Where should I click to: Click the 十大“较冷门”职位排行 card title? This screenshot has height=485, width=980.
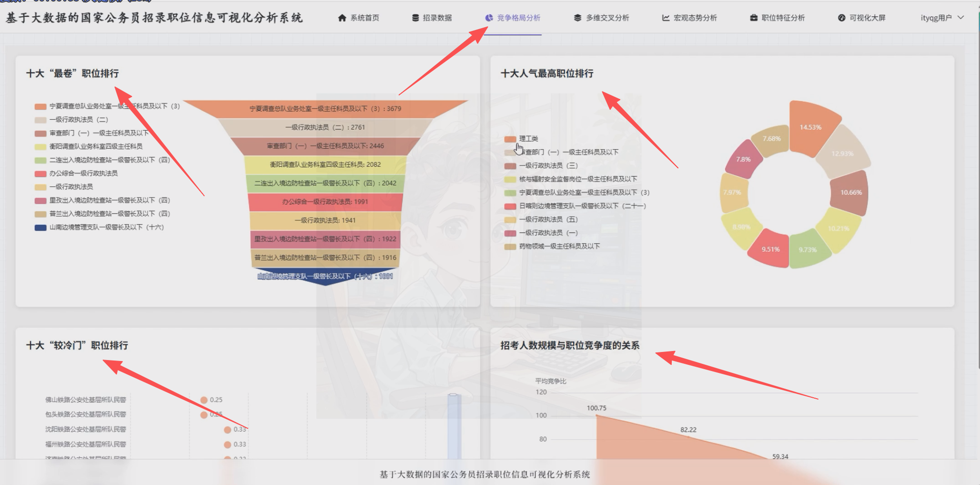[x=77, y=345]
